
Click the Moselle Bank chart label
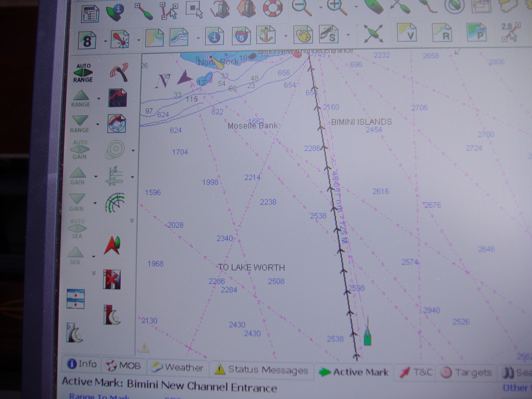(x=252, y=126)
